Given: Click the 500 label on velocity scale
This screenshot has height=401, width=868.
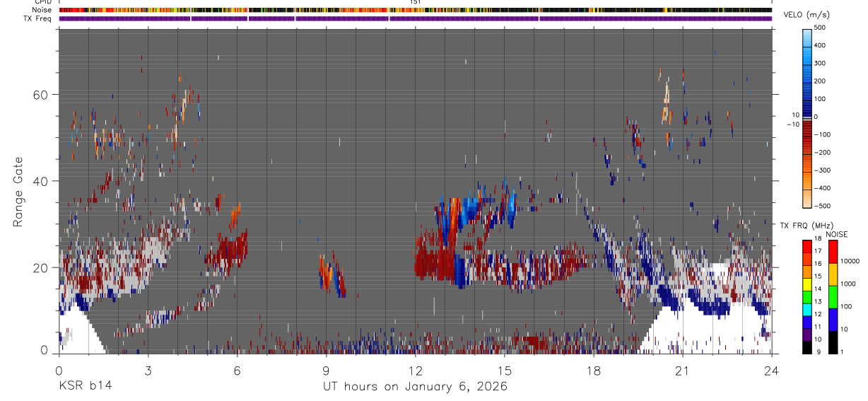Looking at the screenshot, I should pyautogui.click(x=821, y=28).
